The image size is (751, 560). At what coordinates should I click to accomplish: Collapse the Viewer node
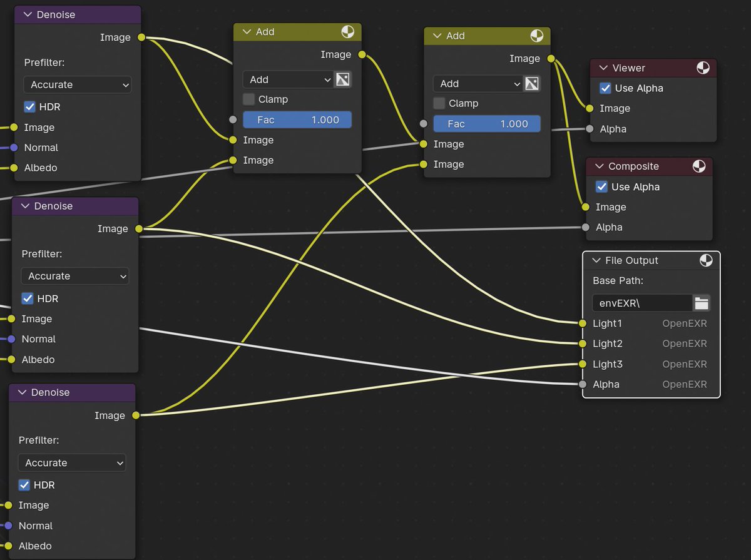pyautogui.click(x=603, y=68)
